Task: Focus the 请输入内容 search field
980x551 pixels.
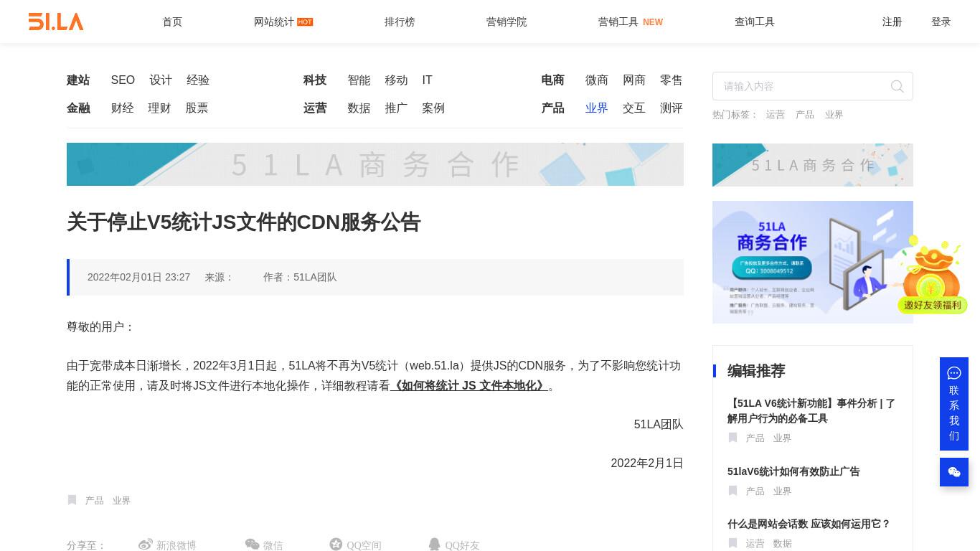Action: pos(813,86)
